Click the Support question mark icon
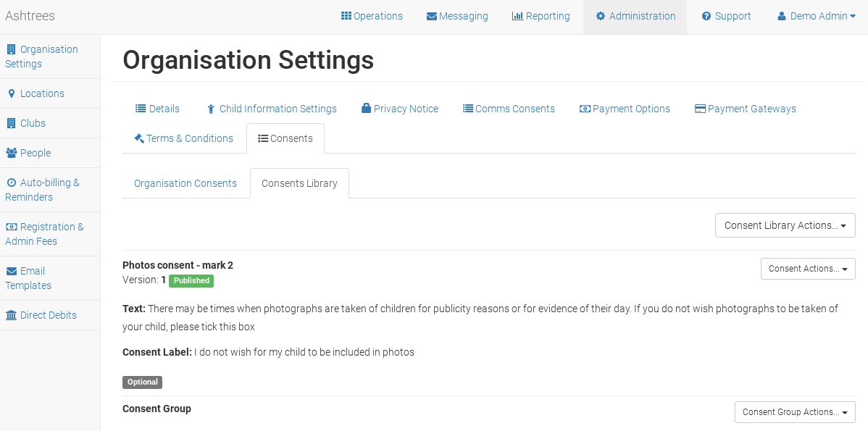The image size is (868, 431). coord(706,16)
